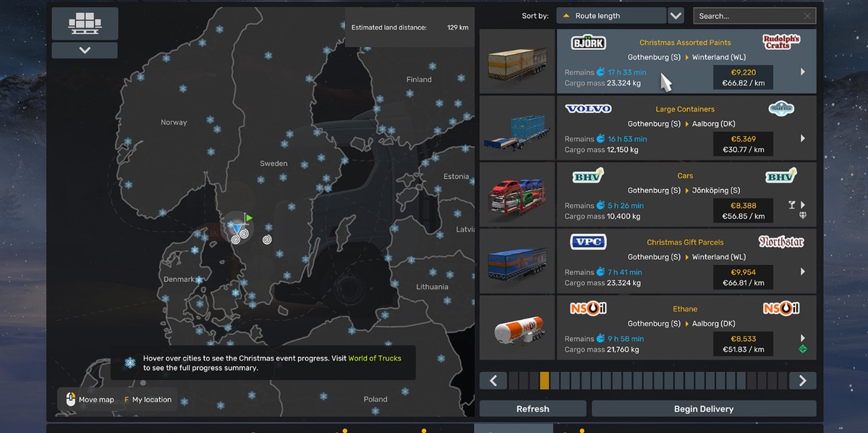Click the Norway label on the map
Screen dimensions: 868x433
pyautogui.click(x=174, y=122)
